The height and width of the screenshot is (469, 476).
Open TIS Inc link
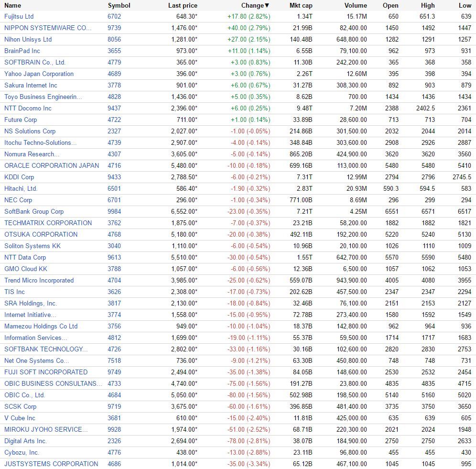tap(14, 292)
